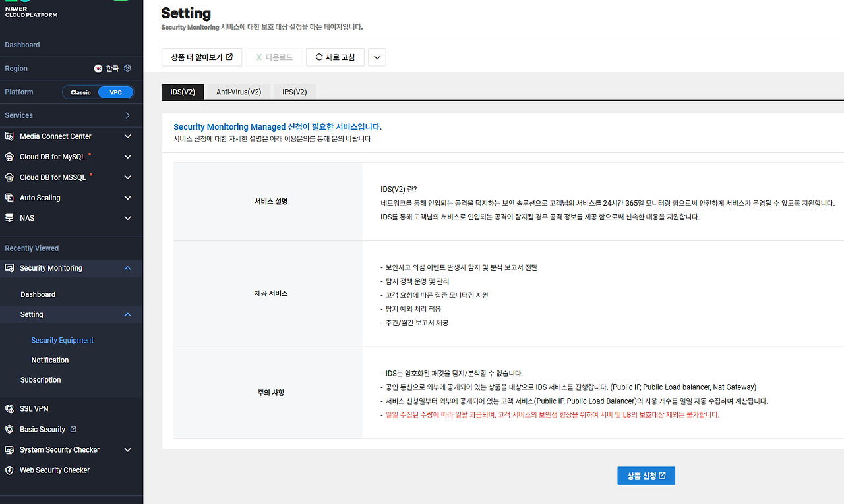Expand Cloud DB for MySQL chevron
The image size is (844, 504).
[128, 157]
